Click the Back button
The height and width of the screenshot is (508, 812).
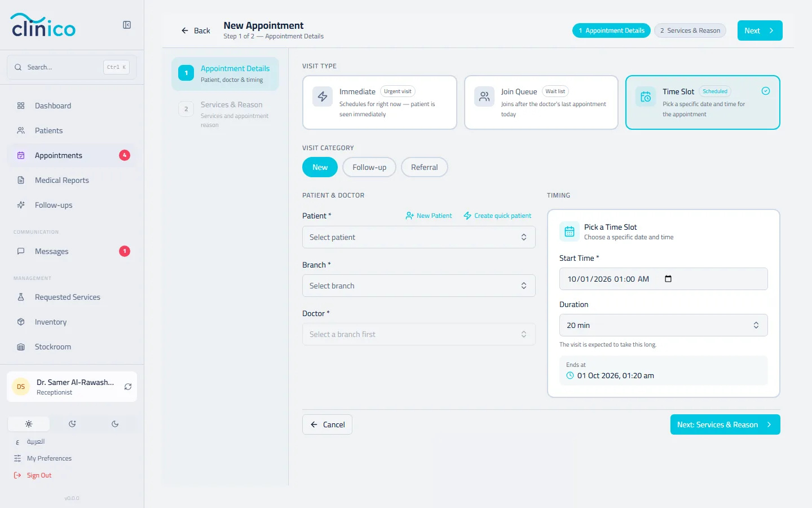click(x=196, y=30)
